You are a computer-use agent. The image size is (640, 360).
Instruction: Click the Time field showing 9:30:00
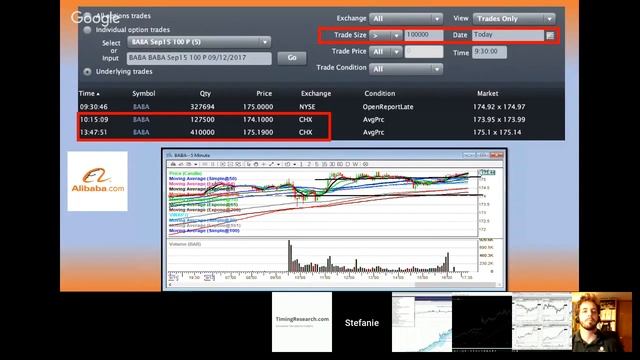tap(489, 52)
